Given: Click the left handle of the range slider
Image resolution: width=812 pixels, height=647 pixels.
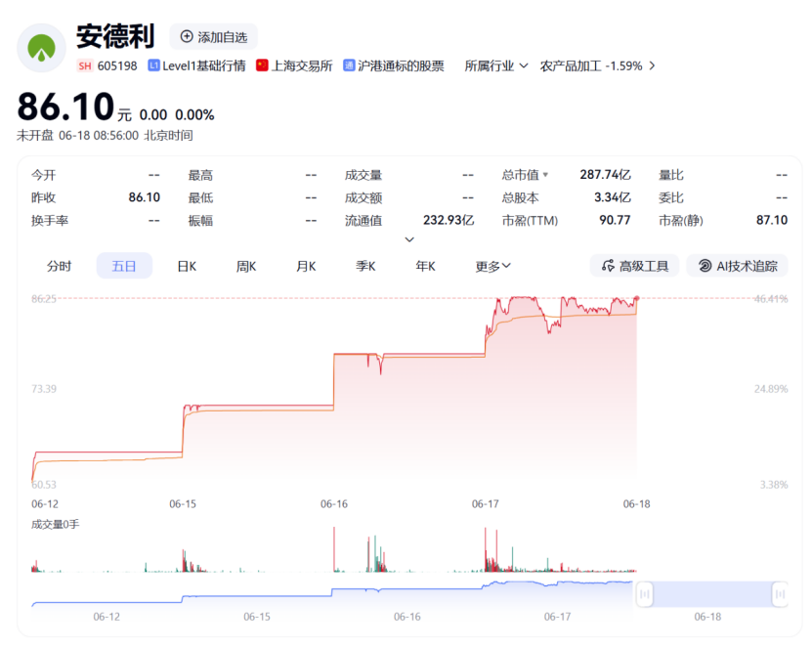Looking at the screenshot, I should click(644, 594).
